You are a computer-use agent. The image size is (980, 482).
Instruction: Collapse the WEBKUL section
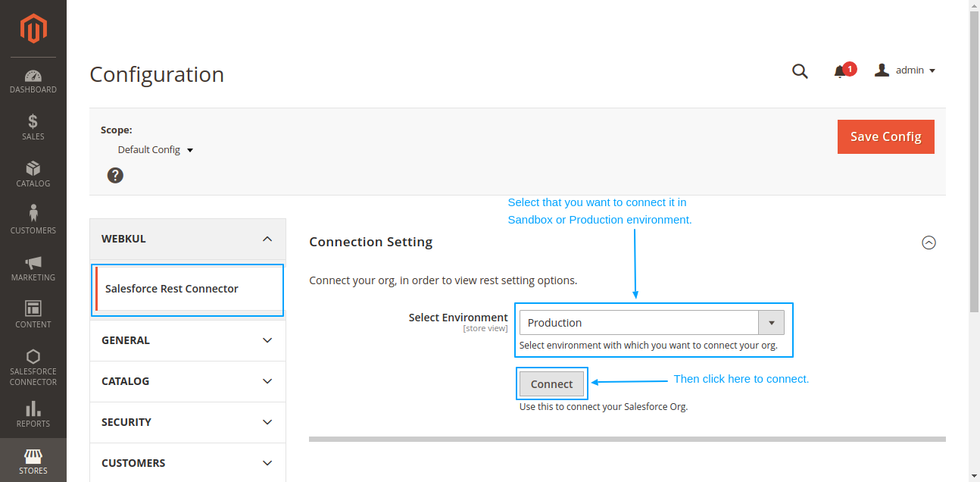[188, 239]
